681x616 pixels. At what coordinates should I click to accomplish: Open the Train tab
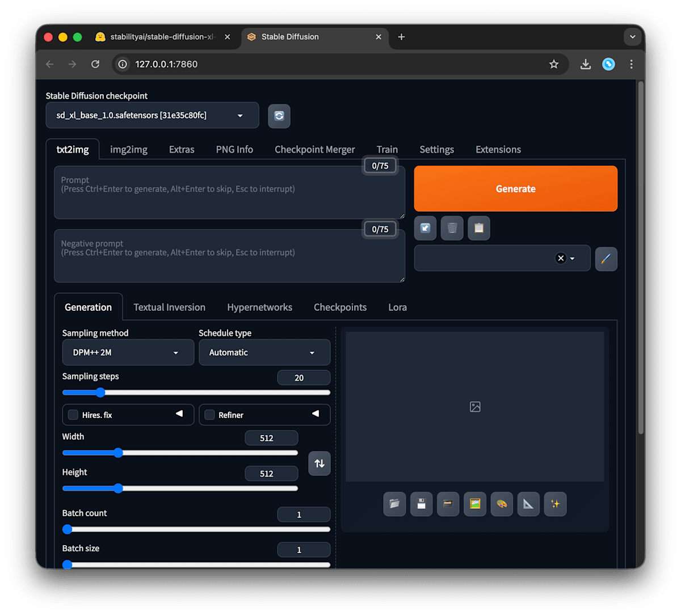click(x=387, y=149)
